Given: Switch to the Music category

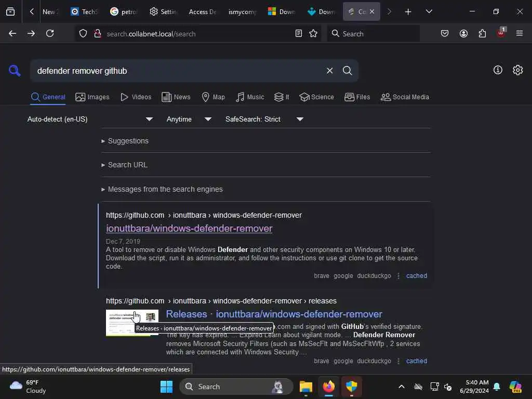Looking at the screenshot, I should tap(250, 97).
